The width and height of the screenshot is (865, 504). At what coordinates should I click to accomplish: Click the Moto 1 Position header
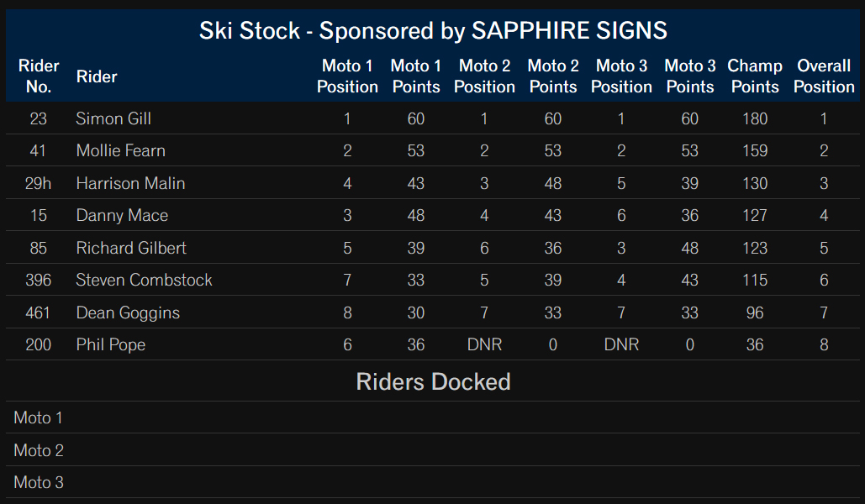tap(347, 76)
